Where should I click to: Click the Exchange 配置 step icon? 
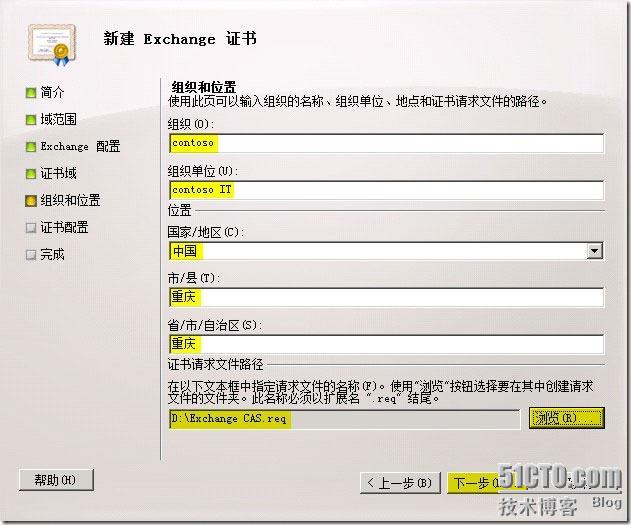pyautogui.click(x=31, y=147)
